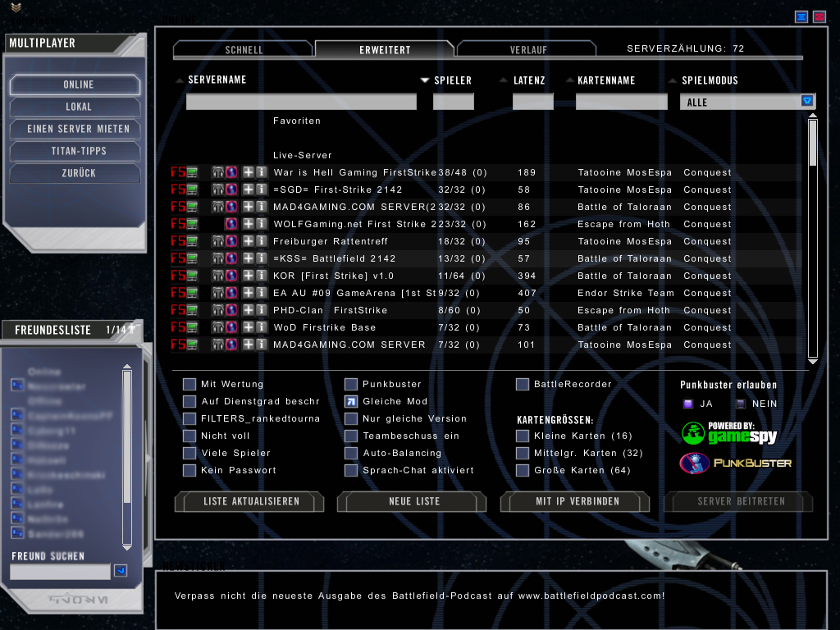
Task: Tick the Große Karten (64) checkbox
Action: tap(523, 470)
